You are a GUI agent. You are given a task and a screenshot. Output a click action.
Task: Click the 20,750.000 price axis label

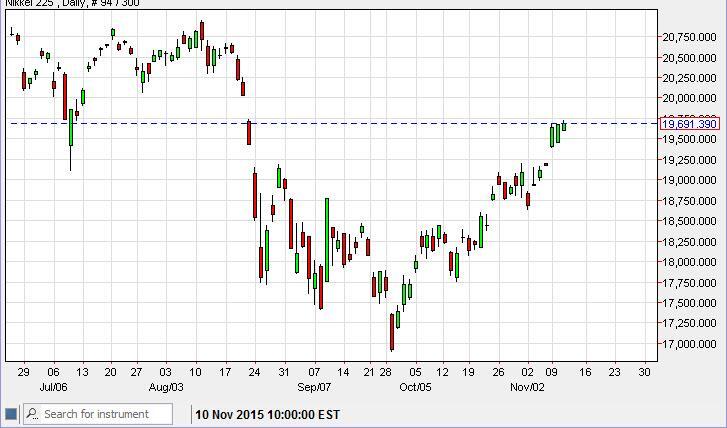pyautogui.click(x=690, y=37)
